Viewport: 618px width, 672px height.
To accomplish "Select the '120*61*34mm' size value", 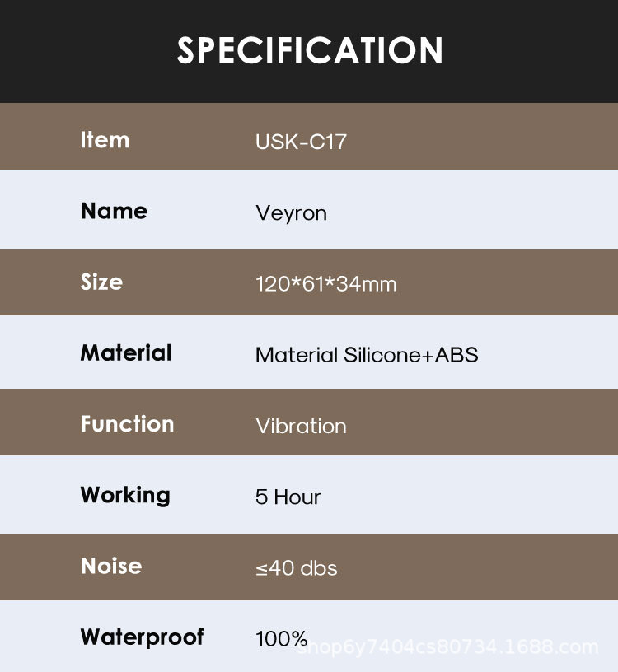I will pyautogui.click(x=325, y=284).
